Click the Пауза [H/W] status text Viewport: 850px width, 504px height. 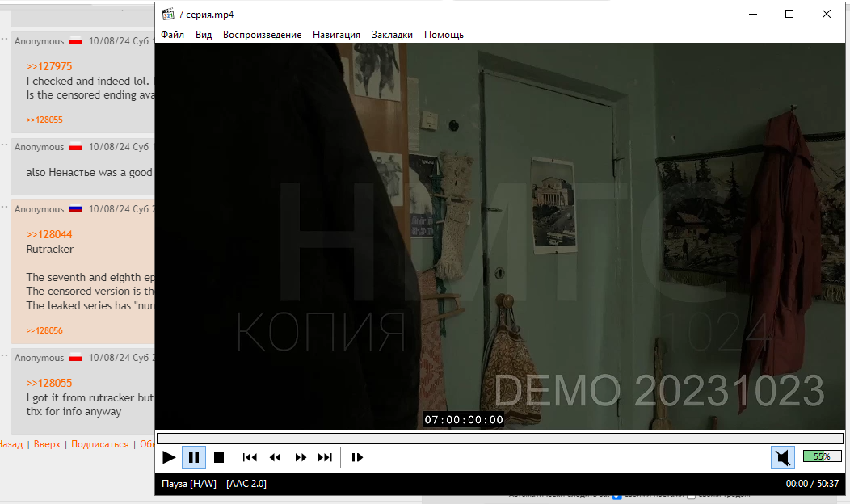[x=188, y=484]
